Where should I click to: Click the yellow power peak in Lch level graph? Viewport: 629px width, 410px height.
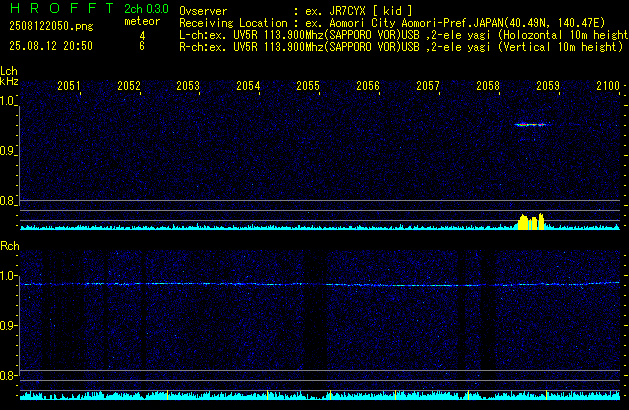(x=531, y=221)
